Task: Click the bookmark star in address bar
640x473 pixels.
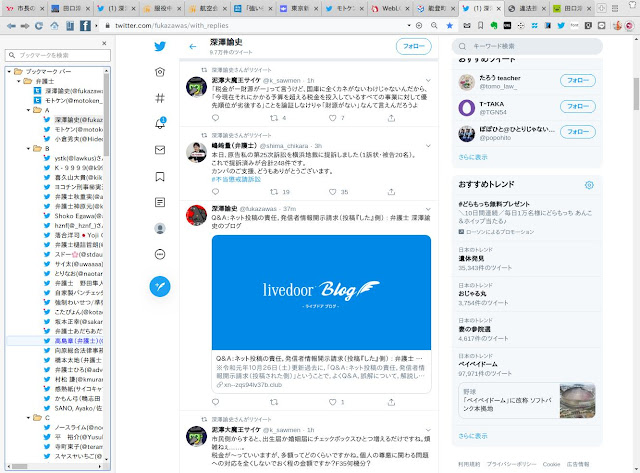Action: pos(449,25)
